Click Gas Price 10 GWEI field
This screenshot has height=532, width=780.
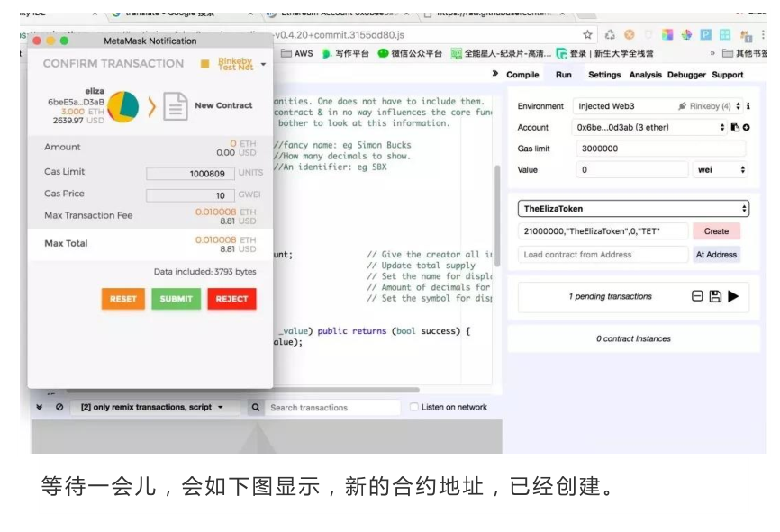pos(190,195)
